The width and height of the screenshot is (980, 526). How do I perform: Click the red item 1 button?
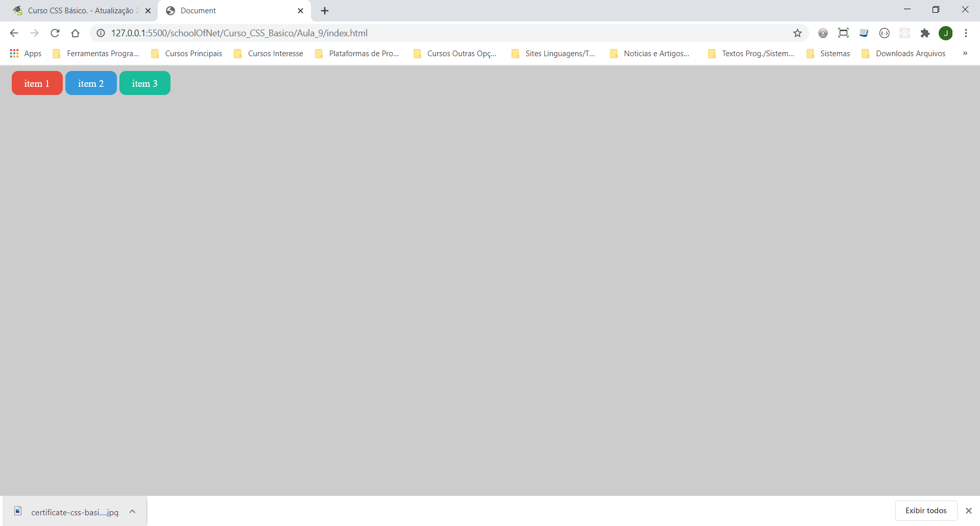point(37,83)
